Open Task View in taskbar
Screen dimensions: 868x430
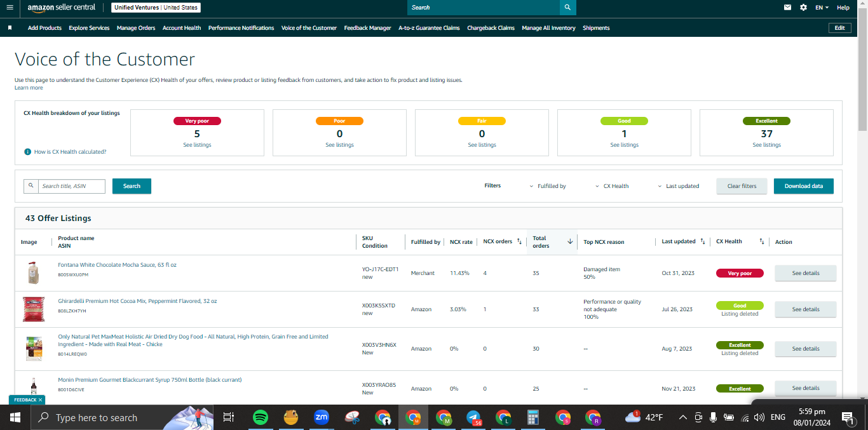(228, 417)
